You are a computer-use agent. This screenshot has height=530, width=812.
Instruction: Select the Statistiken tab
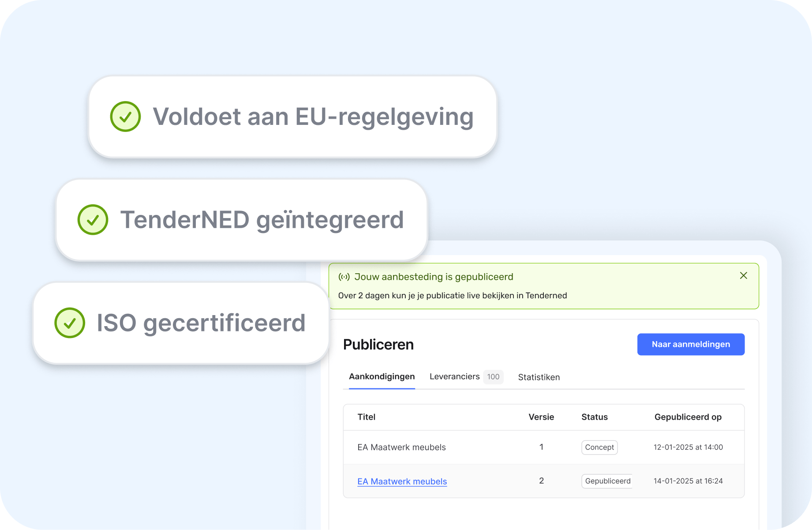click(539, 377)
